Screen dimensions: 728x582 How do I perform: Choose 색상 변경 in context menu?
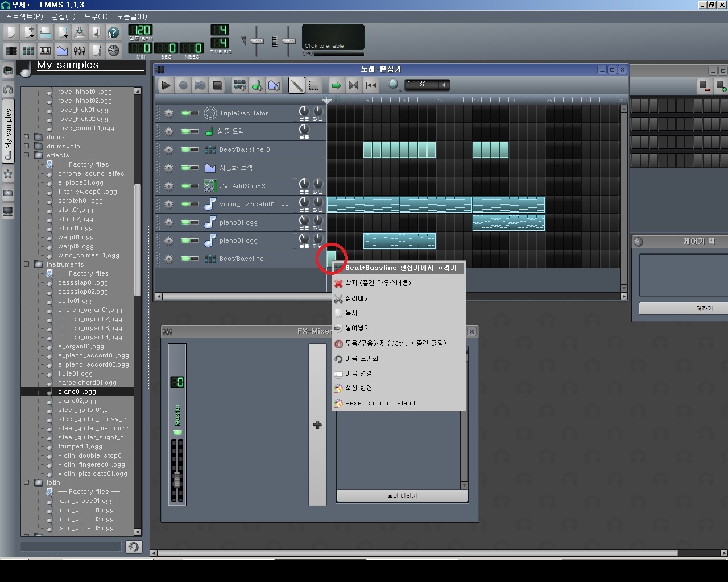(x=399, y=388)
